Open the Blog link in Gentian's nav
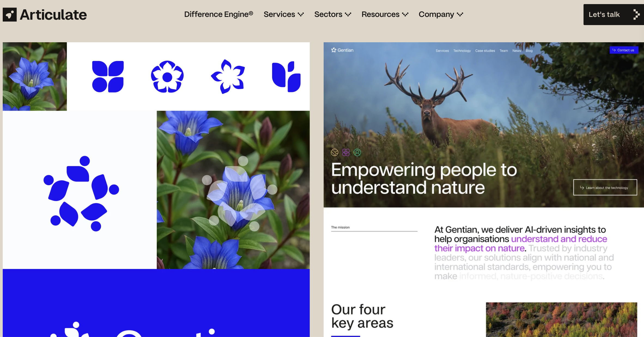The height and width of the screenshot is (337, 644). tap(529, 50)
